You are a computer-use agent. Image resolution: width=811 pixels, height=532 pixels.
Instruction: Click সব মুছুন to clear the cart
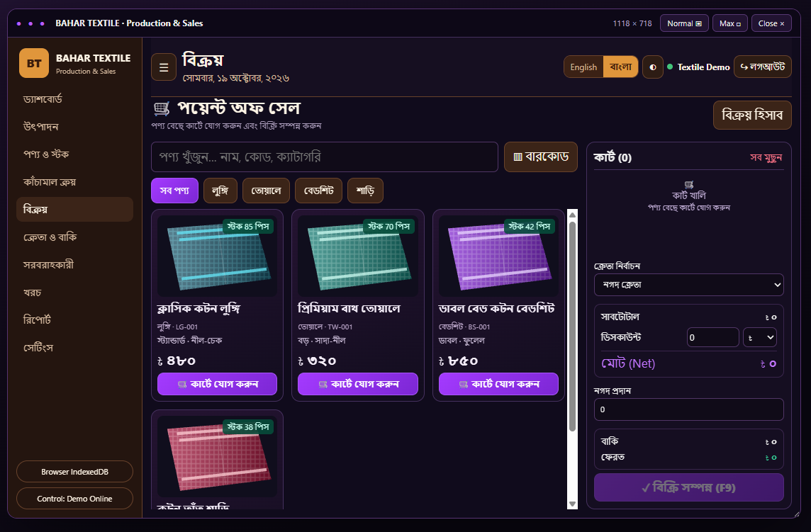click(x=766, y=158)
